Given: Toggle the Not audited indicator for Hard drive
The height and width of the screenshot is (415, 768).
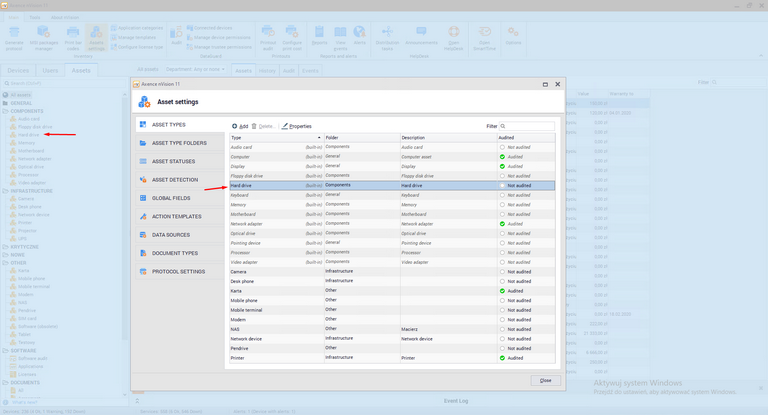Looking at the screenshot, I should tap(503, 186).
